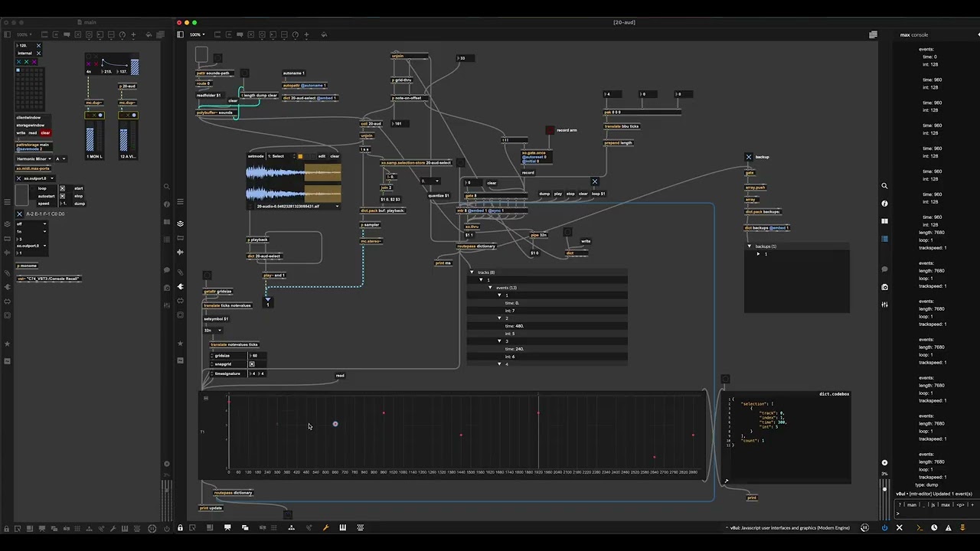Screen dimensions: 980x551
Task: Open the 20-audio .aif file dropdown
Action: pos(298,207)
